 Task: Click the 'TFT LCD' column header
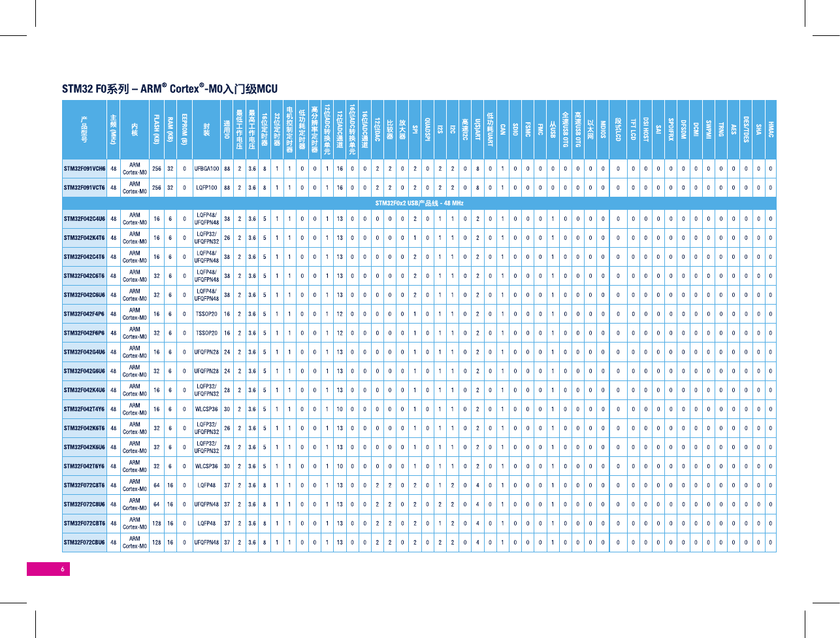pyautogui.click(x=633, y=129)
